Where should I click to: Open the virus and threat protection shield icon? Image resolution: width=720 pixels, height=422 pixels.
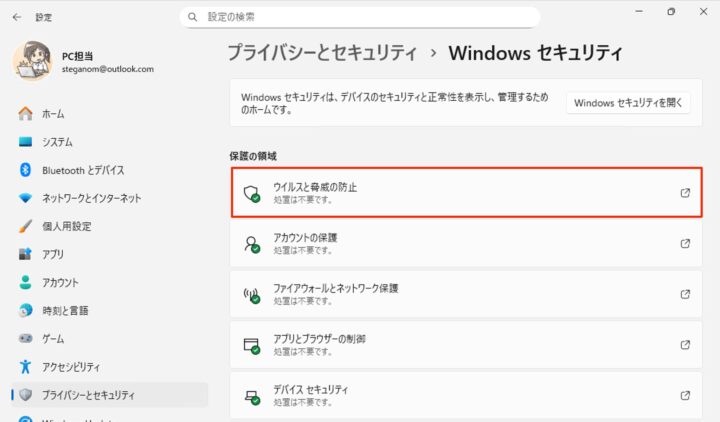(252, 193)
